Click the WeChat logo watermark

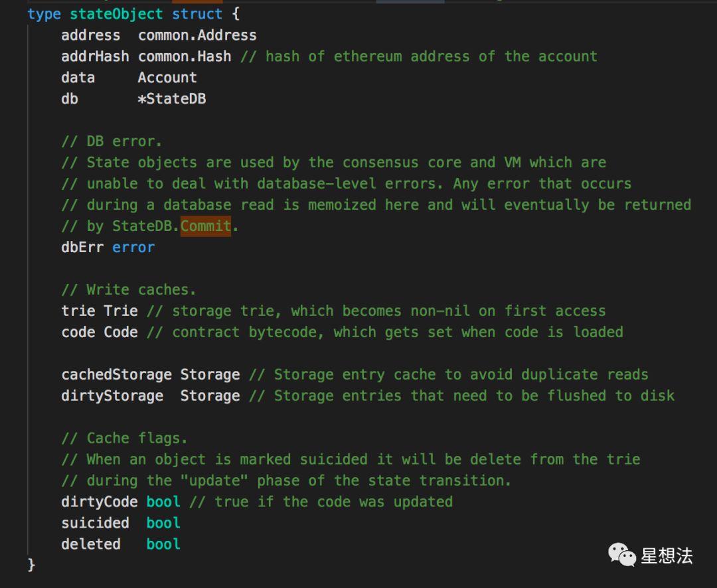click(x=622, y=555)
